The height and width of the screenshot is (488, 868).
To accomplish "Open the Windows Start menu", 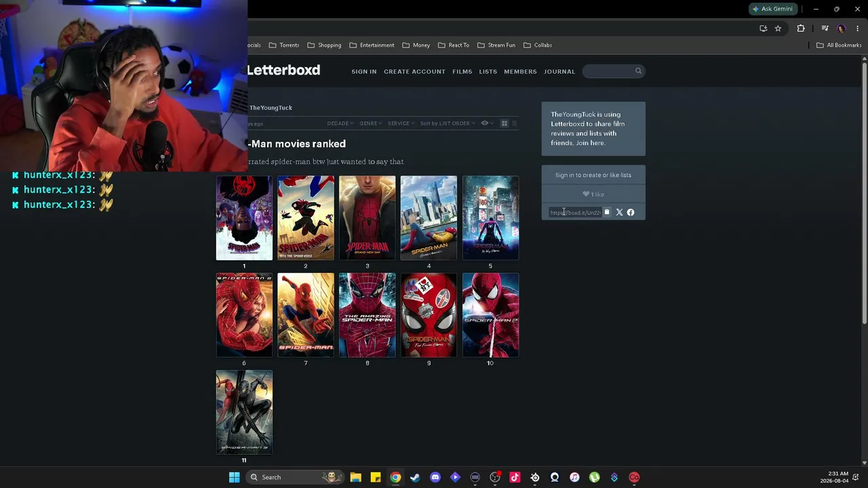I will 234,477.
